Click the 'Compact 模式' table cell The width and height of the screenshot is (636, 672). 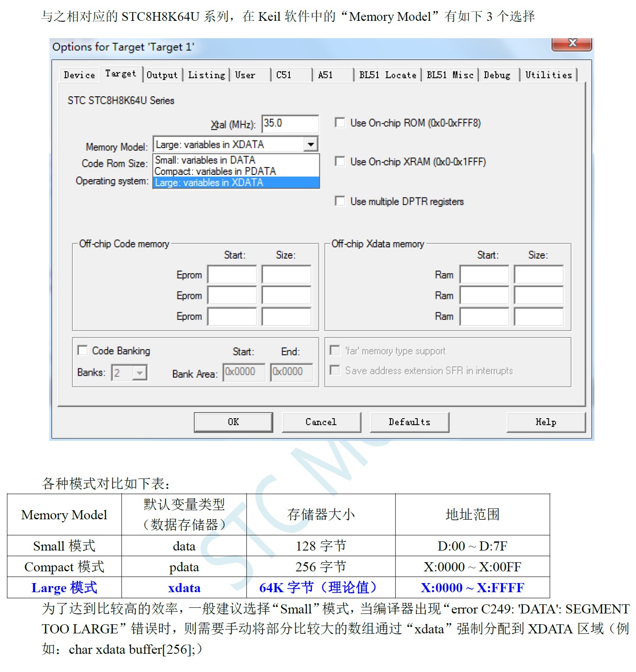coord(64,567)
